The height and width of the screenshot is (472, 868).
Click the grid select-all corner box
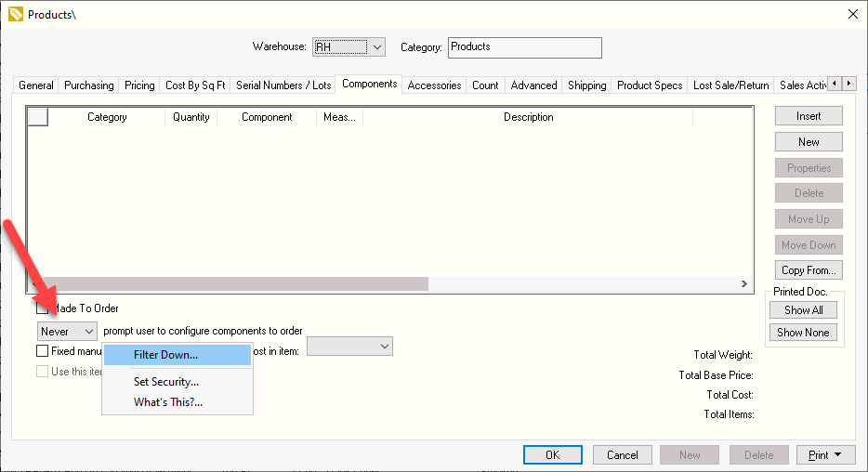point(37,117)
